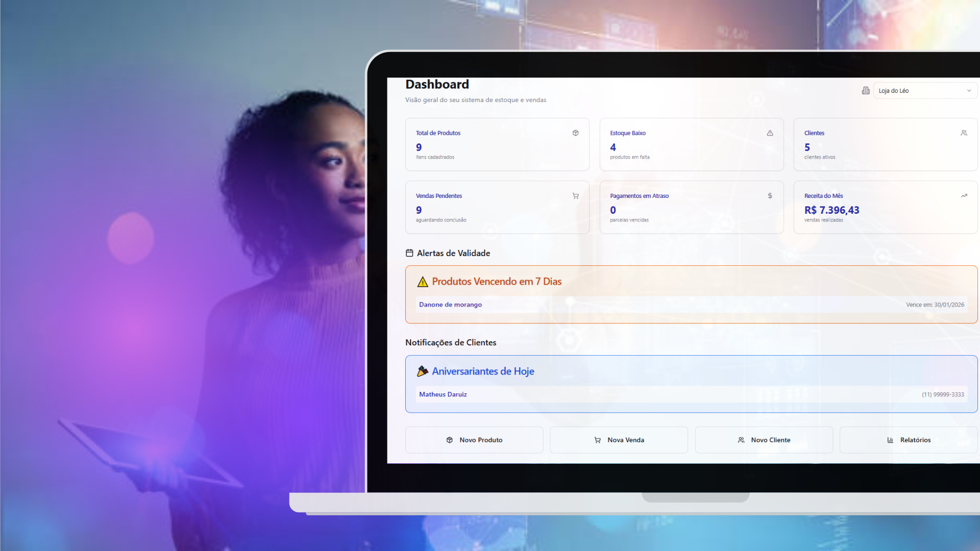
Task: Click the chevron arrow in the store selector
Action: coord(969,91)
